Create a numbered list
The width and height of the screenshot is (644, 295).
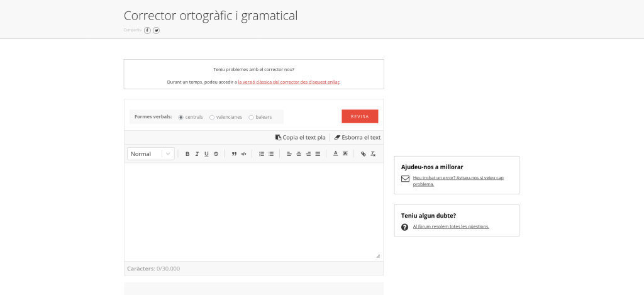(x=262, y=154)
